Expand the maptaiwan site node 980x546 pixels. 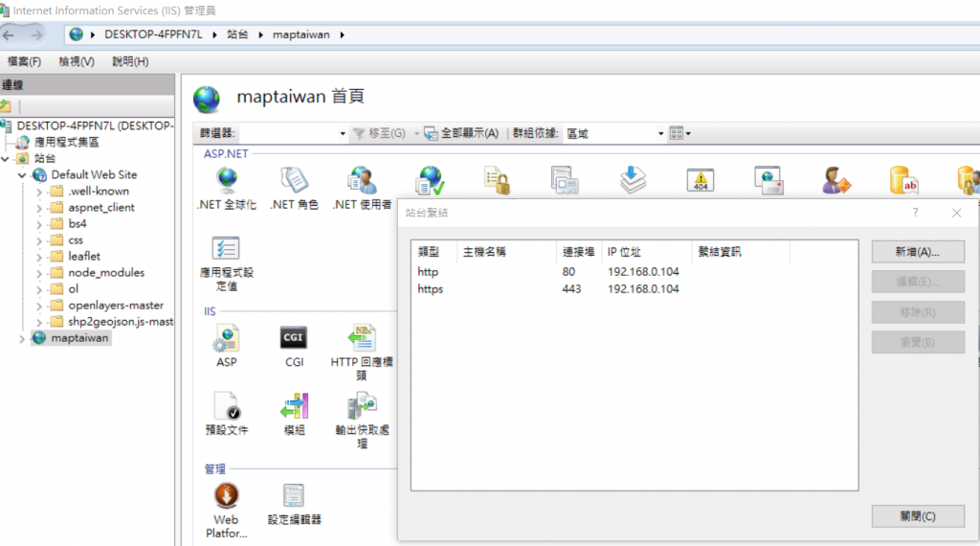tap(22, 338)
